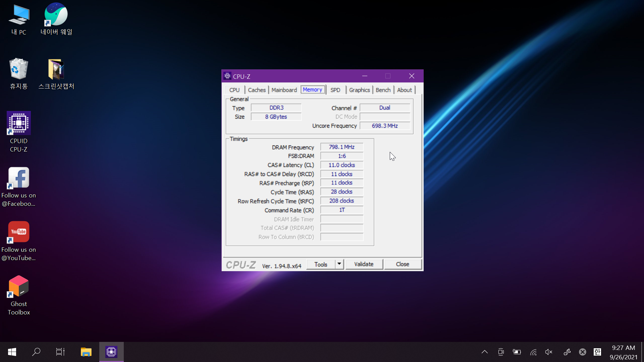Screen dimensions: 644x362
Task: Switch to the CPU tab
Action: [234, 90]
